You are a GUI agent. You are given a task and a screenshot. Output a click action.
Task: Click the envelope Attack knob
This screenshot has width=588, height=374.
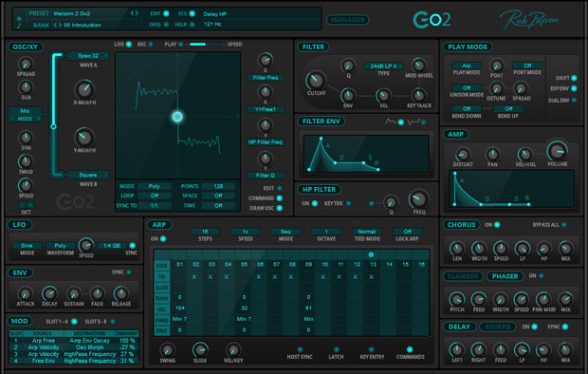coord(25,293)
